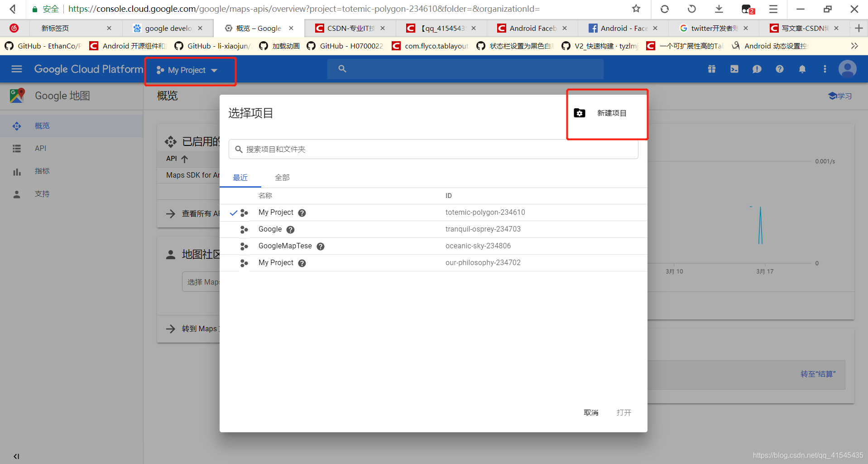Switch to the 最近 tab

(x=240, y=178)
